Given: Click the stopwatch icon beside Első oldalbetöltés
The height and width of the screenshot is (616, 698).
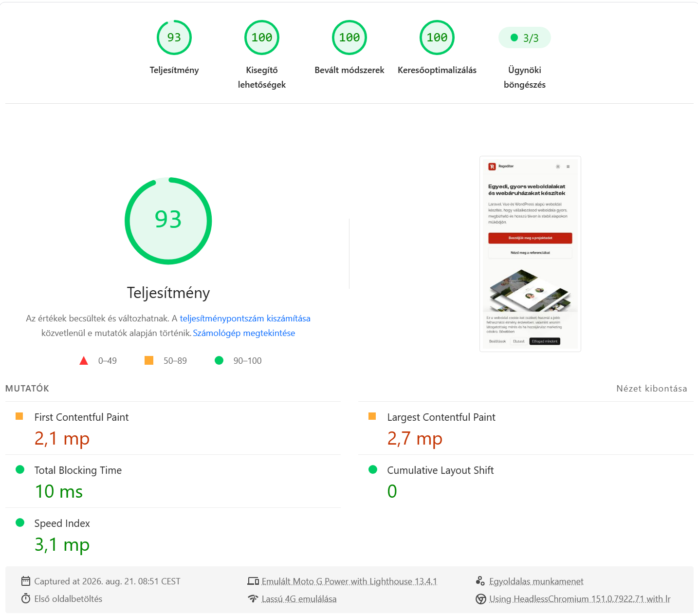Looking at the screenshot, I should click(x=26, y=598).
